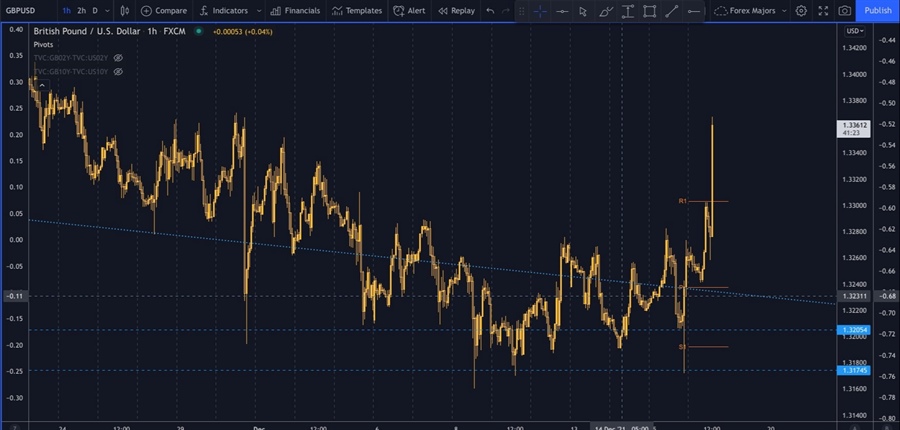Enter fullscreen mode

(823, 10)
